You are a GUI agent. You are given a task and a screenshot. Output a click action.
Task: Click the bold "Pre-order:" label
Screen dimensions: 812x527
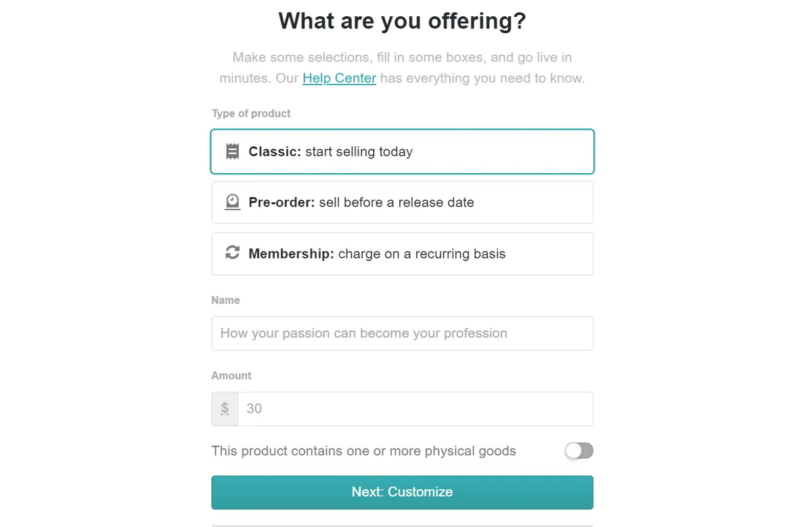281,202
